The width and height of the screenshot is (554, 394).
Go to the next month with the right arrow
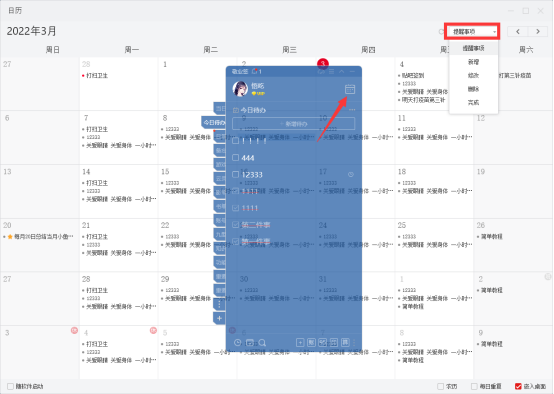(538, 31)
